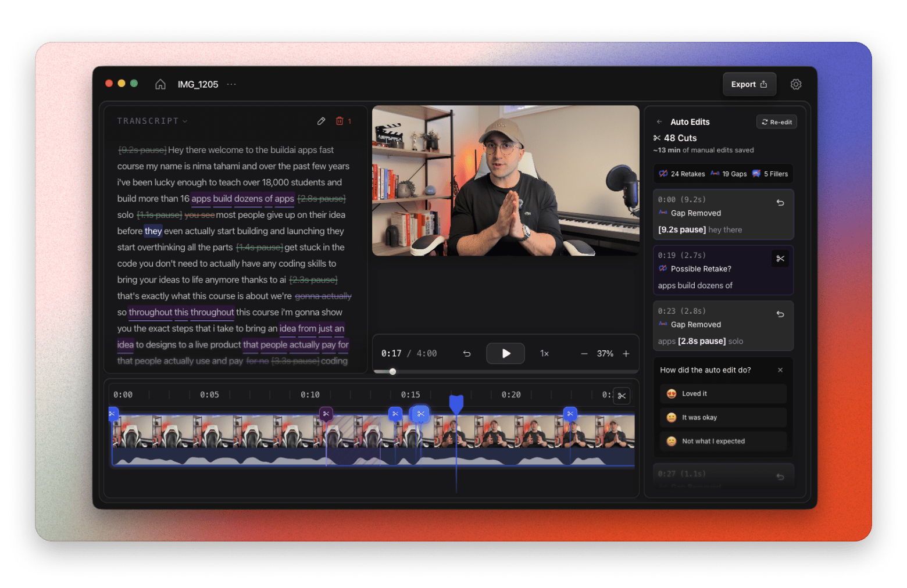Select the highlighted cut marker near 0:15
The height and width of the screenshot is (588, 907).
pyautogui.click(x=420, y=414)
